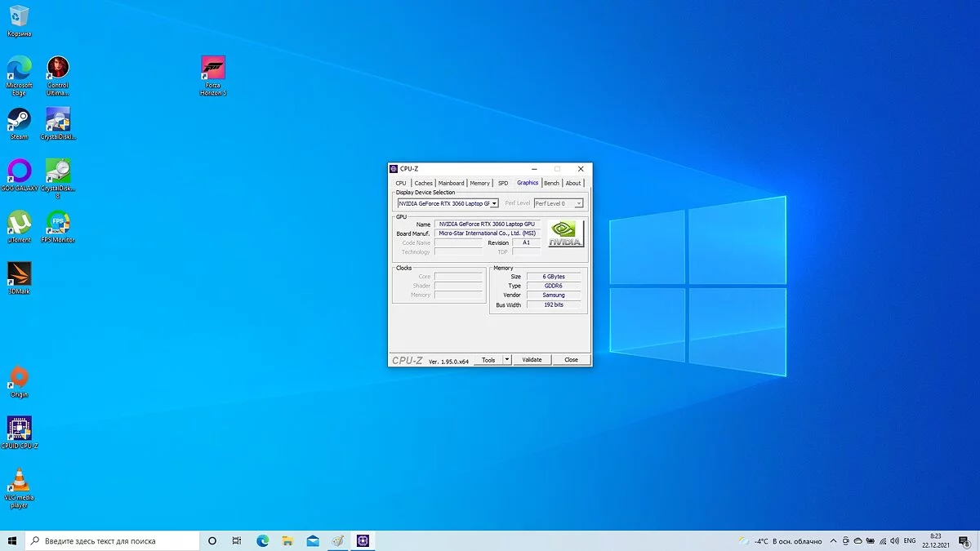Click the GOG GALAXY desktop icon
The height and width of the screenshot is (551, 980).
click(x=19, y=171)
